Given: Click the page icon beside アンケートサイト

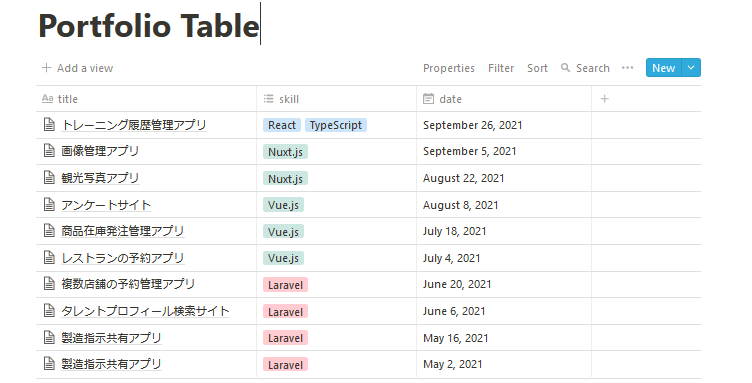Looking at the screenshot, I should point(49,205).
